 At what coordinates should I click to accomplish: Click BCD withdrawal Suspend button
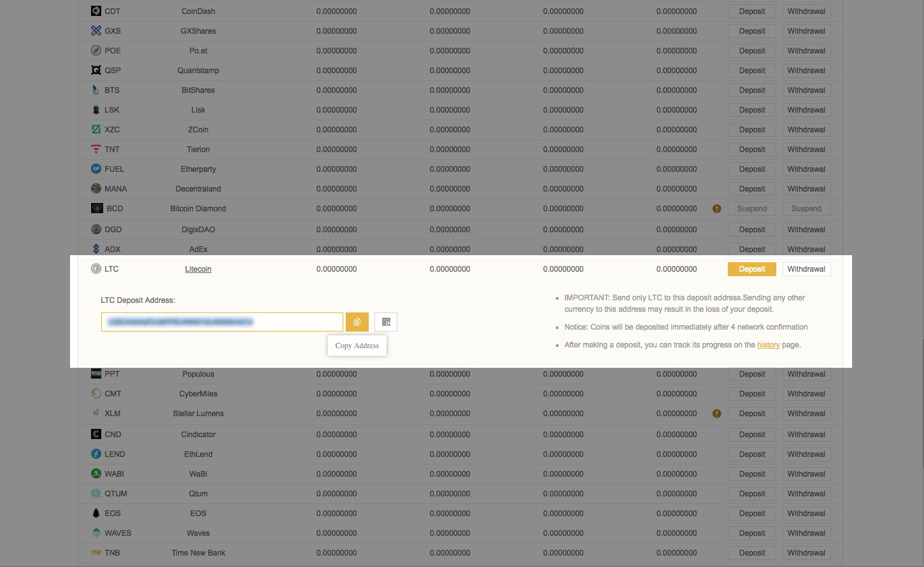tap(806, 209)
